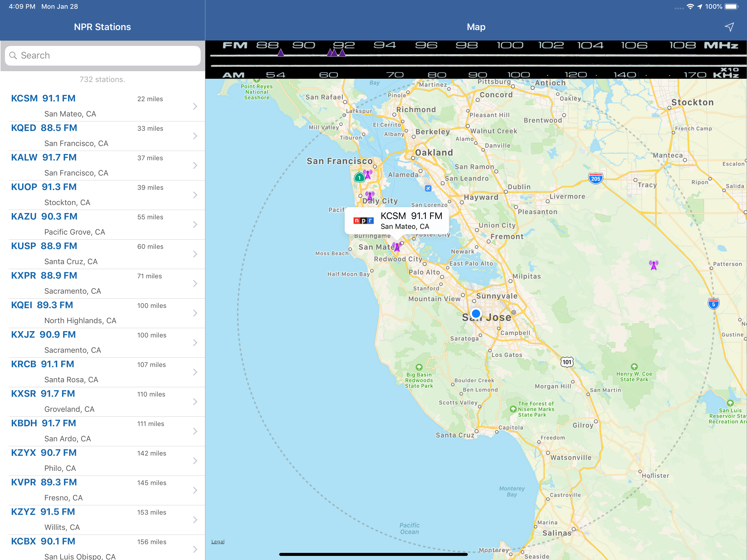The image size is (747, 560).
Task: Select KCBX 90.1 FM station
Action: [103, 547]
